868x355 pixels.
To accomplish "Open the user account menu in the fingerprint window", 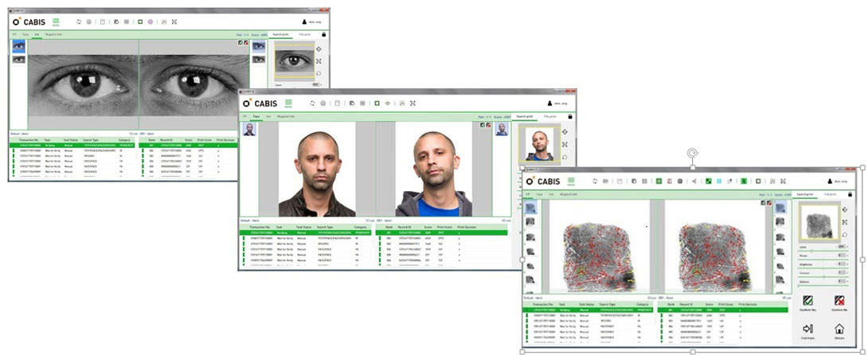I will [x=834, y=181].
